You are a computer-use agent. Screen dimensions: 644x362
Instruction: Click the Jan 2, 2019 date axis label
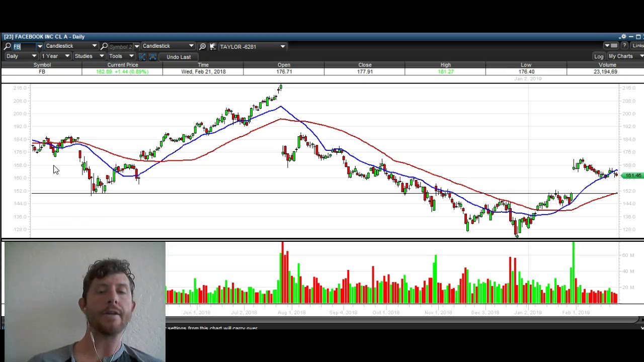tap(528, 313)
